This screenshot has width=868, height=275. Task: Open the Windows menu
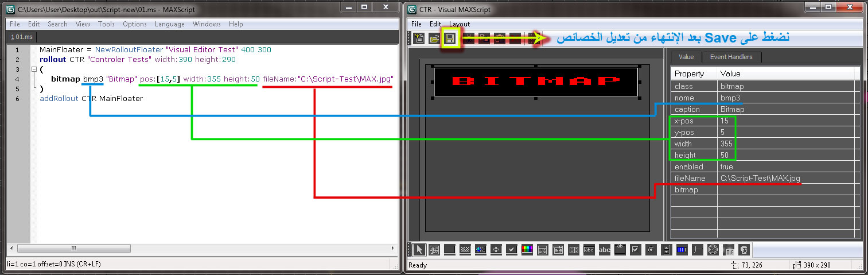(207, 24)
